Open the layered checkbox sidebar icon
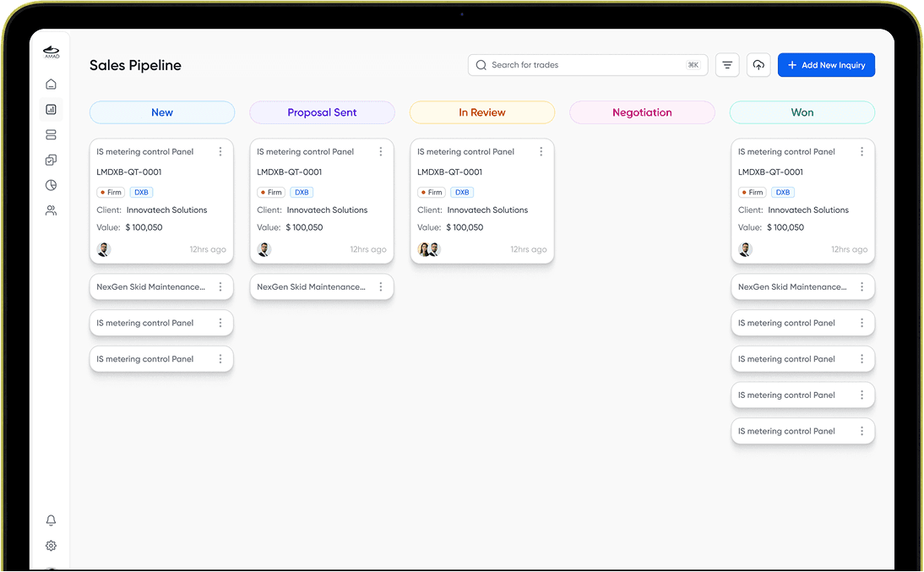924x572 pixels. pyautogui.click(x=52, y=160)
